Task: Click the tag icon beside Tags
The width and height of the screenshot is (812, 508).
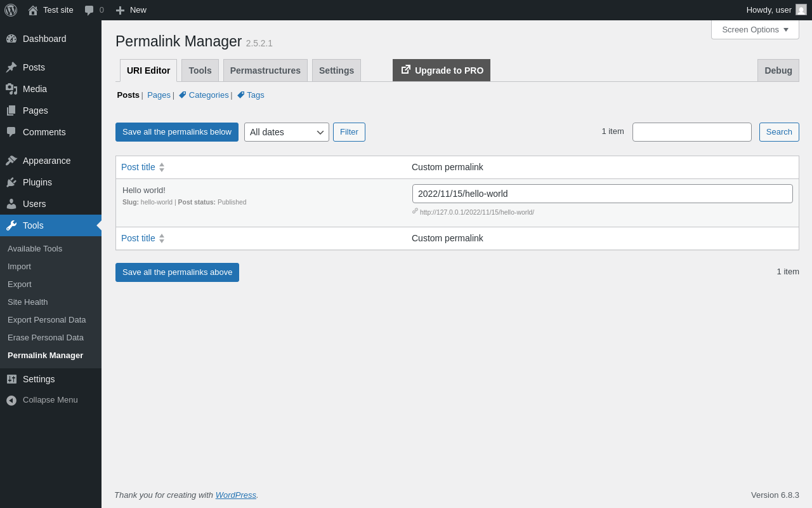Action: pyautogui.click(x=241, y=95)
